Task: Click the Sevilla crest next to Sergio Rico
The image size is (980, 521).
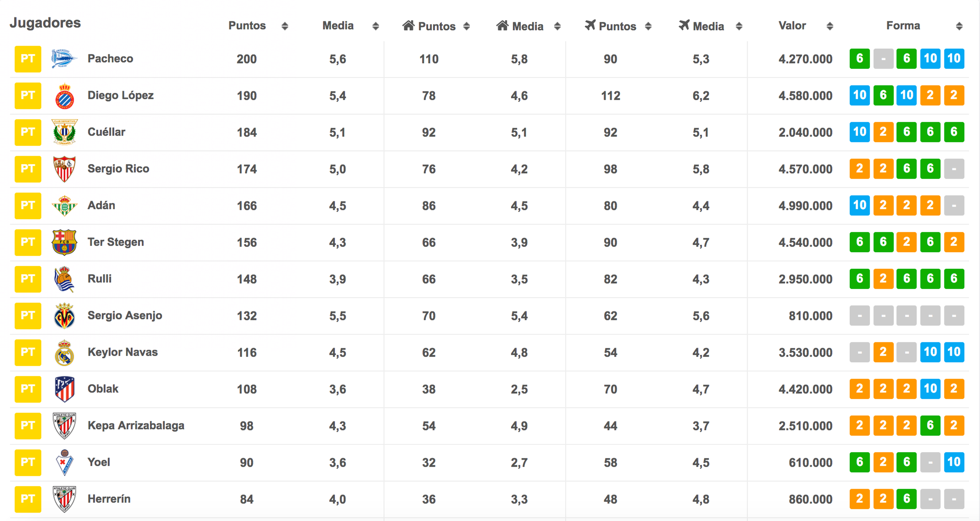Action: click(x=64, y=169)
